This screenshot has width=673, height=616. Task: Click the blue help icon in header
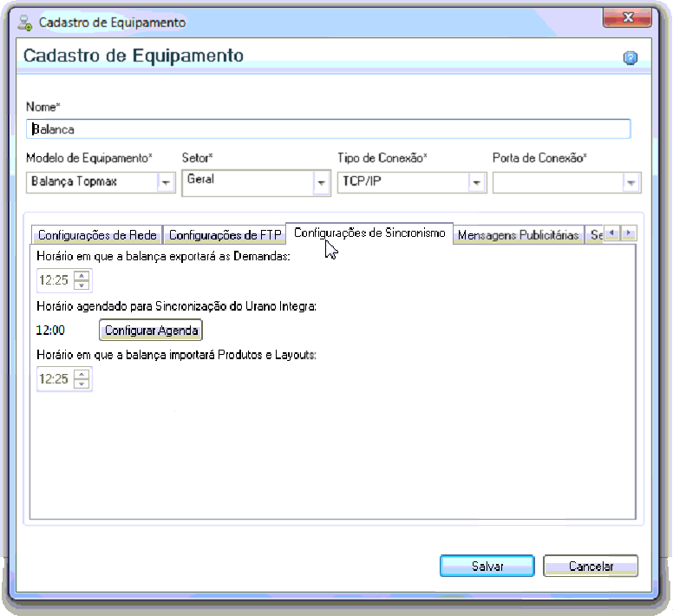(631, 57)
